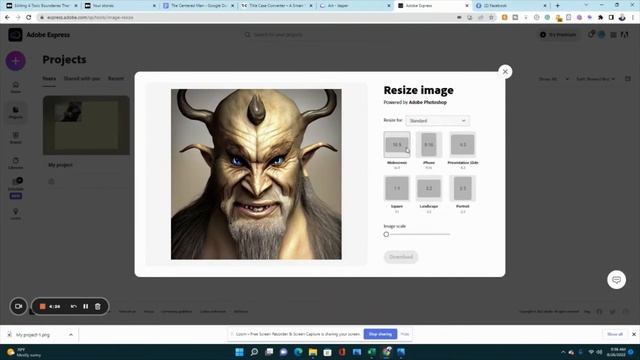This screenshot has height=360, width=640.
Task: Switch to the Google Docs browser tab
Action: pos(198,6)
